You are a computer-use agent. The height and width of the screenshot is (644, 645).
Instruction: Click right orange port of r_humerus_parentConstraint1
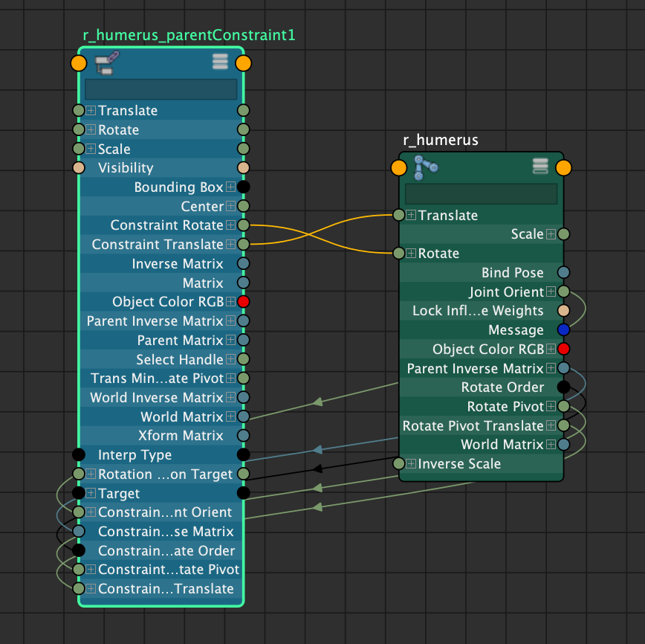point(243,63)
